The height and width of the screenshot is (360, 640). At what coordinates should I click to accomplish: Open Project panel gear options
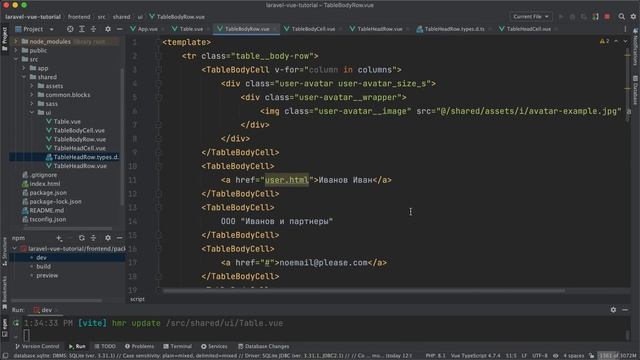(108, 29)
